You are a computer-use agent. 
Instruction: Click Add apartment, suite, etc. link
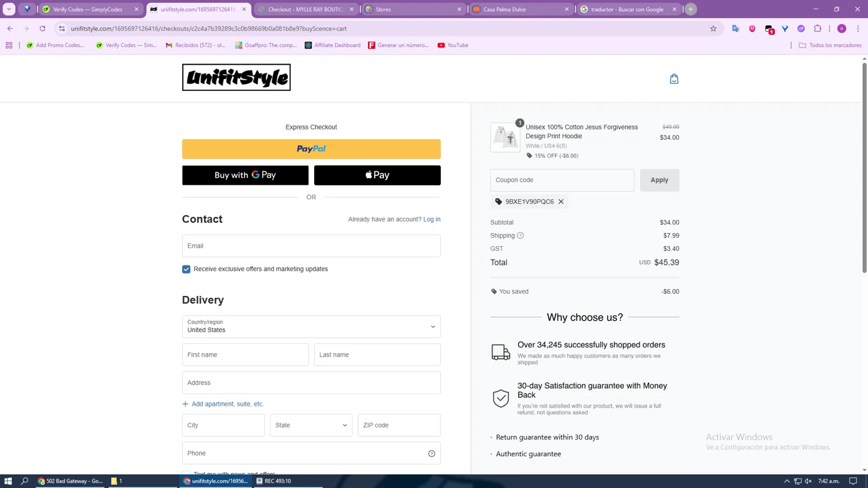click(x=223, y=404)
